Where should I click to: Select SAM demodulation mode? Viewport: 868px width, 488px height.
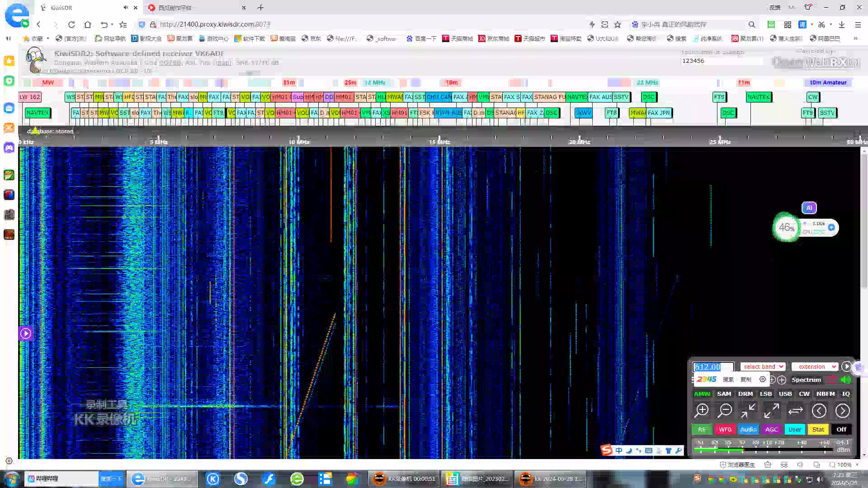click(724, 394)
